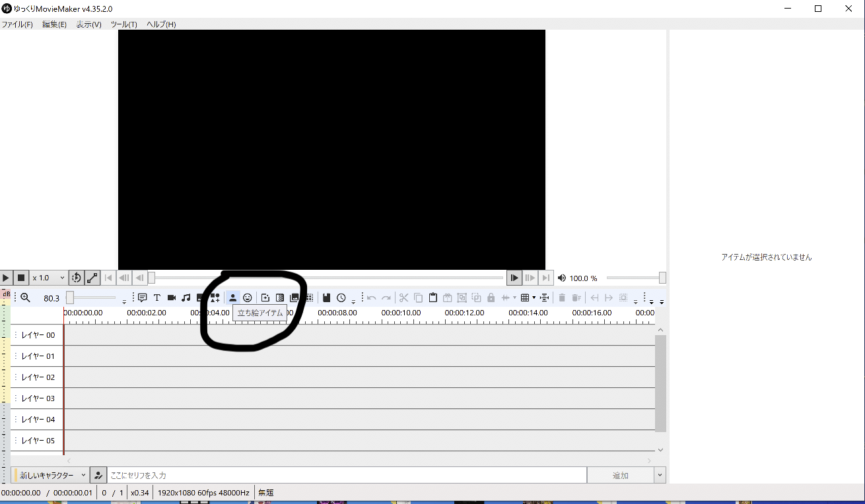Click the clock icon in the timeline toolbar
865x504 pixels.
coord(341,298)
